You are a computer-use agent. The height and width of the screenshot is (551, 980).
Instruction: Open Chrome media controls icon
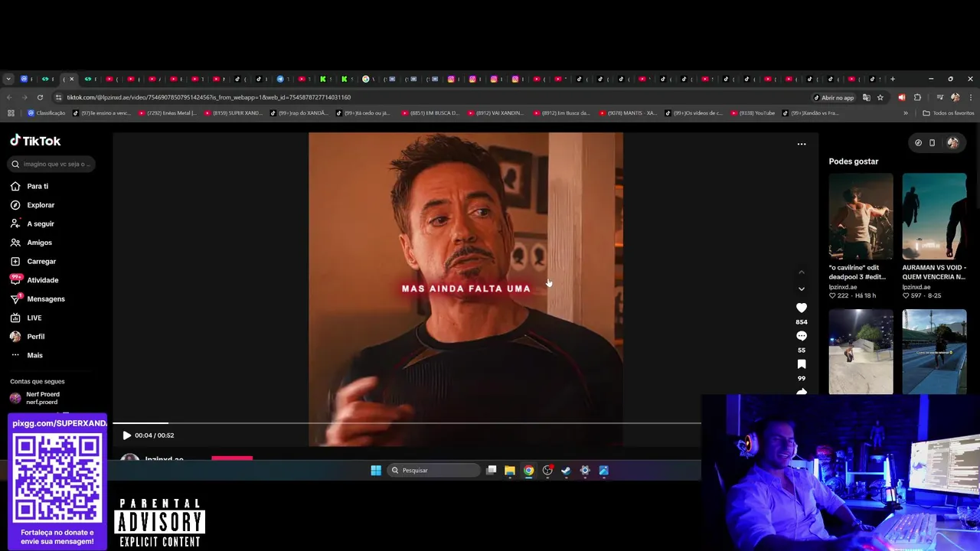pos(939,97)
